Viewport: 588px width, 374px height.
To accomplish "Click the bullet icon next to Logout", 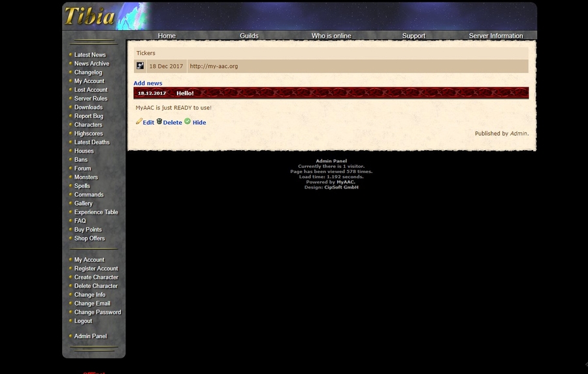I will [70, 321].
